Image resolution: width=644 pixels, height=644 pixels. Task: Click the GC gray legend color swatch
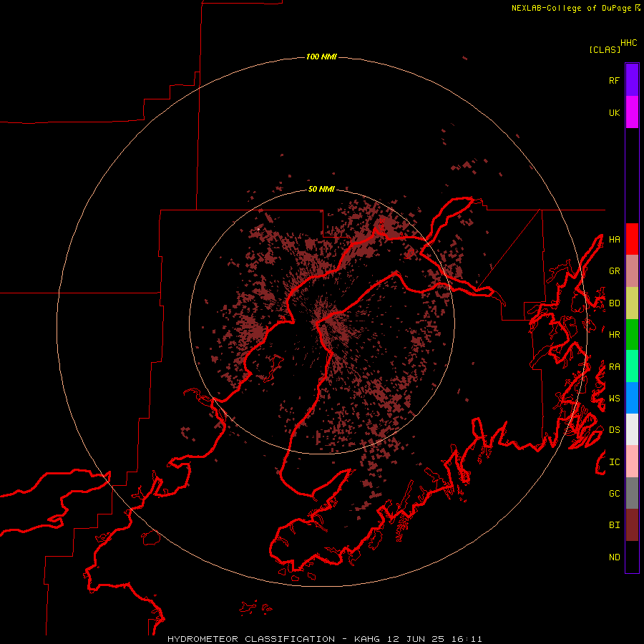pyautogui.click(x=632, y=493)
